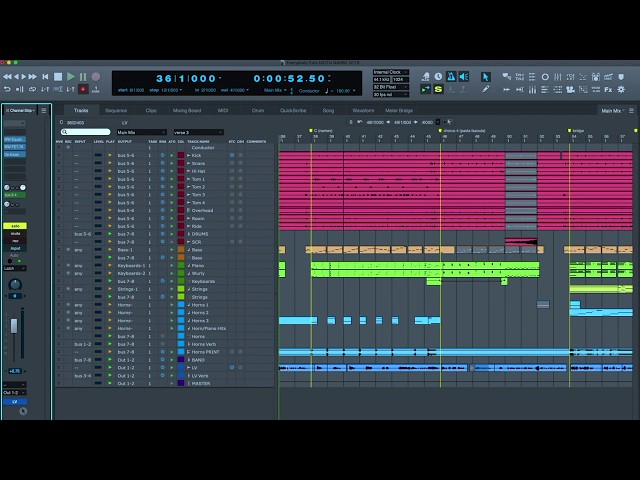Pause playback with the Pause button
This screenshot has height=480, width=640.
point(83,76)
